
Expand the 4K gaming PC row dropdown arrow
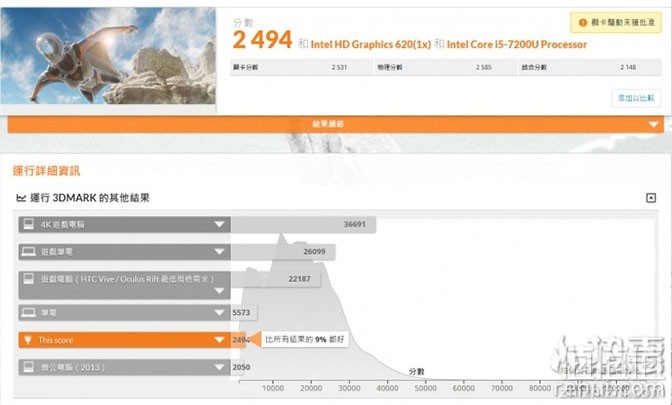(x=219, y=224)
